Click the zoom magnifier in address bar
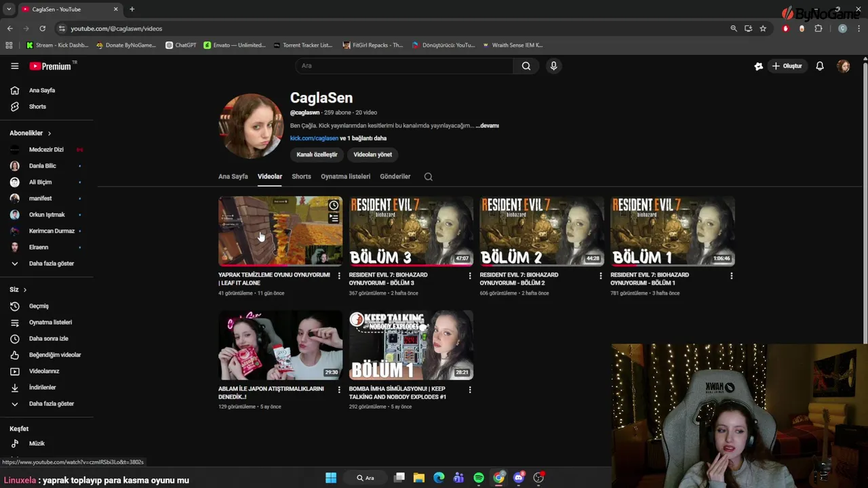Viewport: 868px width, 488px height. [x=733, y=28]
